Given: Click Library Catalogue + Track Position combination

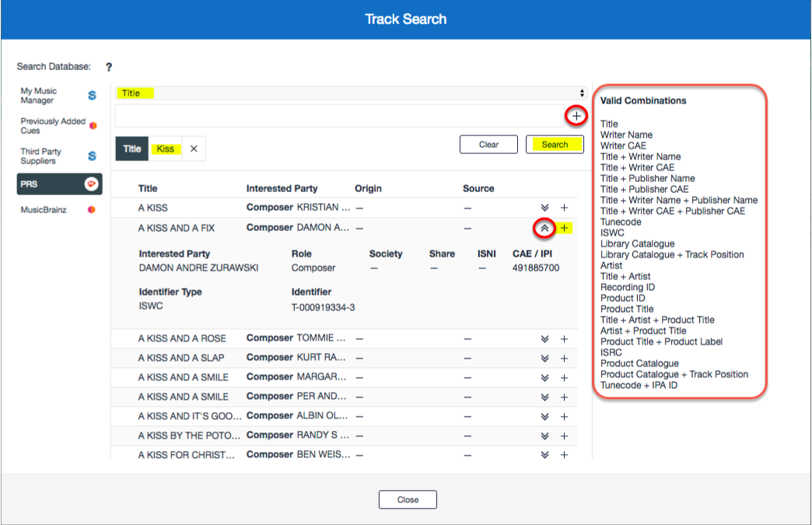Looking at the screenshot, I should point(672,254).
